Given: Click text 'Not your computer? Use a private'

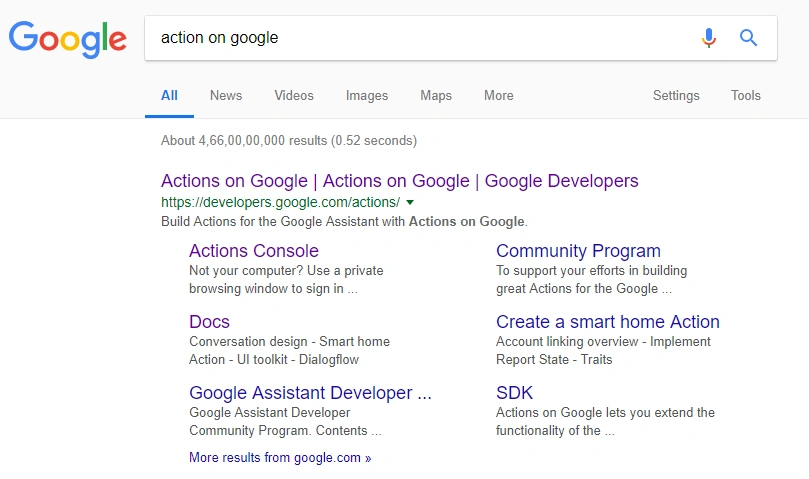Looking at the screenshot, I should [x=286, y=270].
